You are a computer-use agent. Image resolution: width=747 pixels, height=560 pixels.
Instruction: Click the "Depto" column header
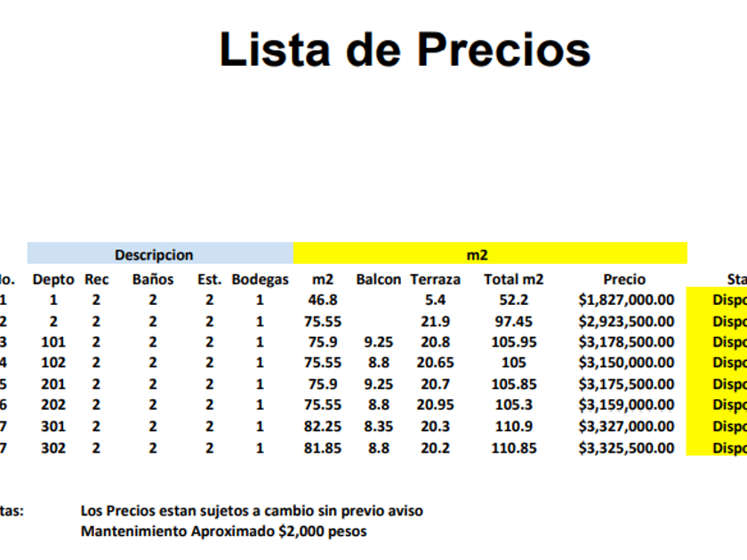[x=53, y=279]
